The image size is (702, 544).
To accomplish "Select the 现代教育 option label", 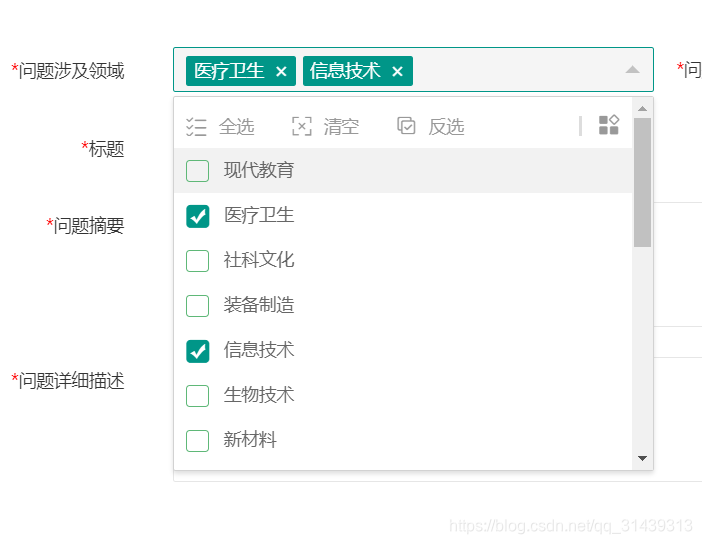I will click(259, 170).
